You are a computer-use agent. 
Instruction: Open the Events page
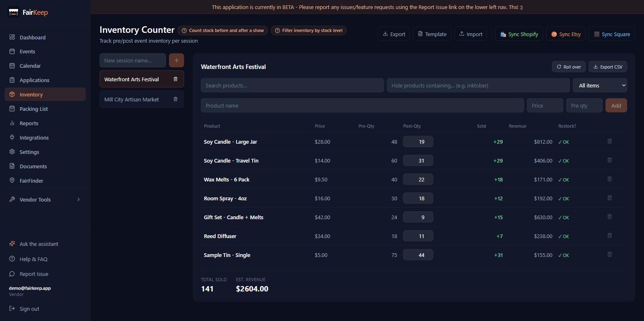pyautogui.click(x=45, y=51)
